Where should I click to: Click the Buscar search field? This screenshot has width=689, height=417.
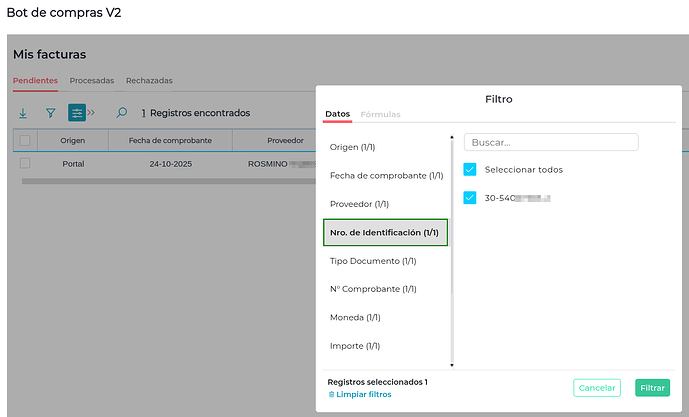(x=551, y=143)
